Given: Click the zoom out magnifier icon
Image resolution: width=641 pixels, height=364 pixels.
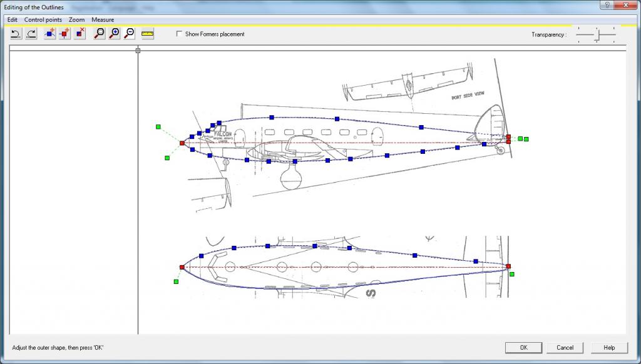Looking at the screenshot, I should pyautogui.click(x=129, y=34).
